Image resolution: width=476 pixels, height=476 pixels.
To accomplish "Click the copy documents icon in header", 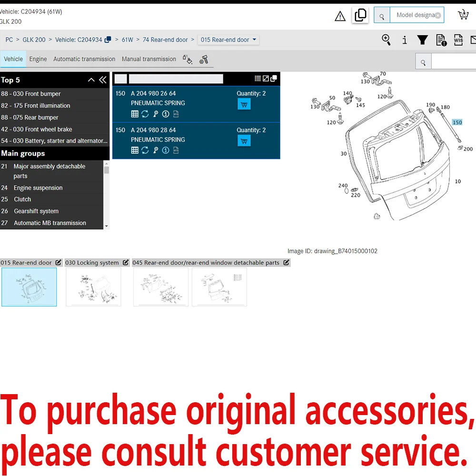I will point(360,15).
